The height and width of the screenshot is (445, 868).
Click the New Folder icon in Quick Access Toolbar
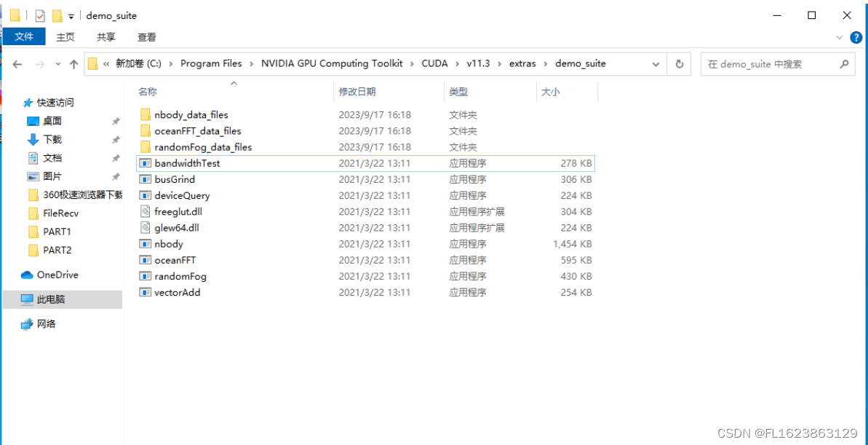click(57, 15)
